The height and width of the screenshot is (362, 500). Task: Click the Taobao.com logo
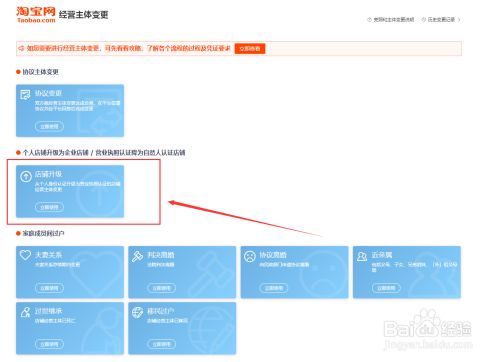(36, 15)
